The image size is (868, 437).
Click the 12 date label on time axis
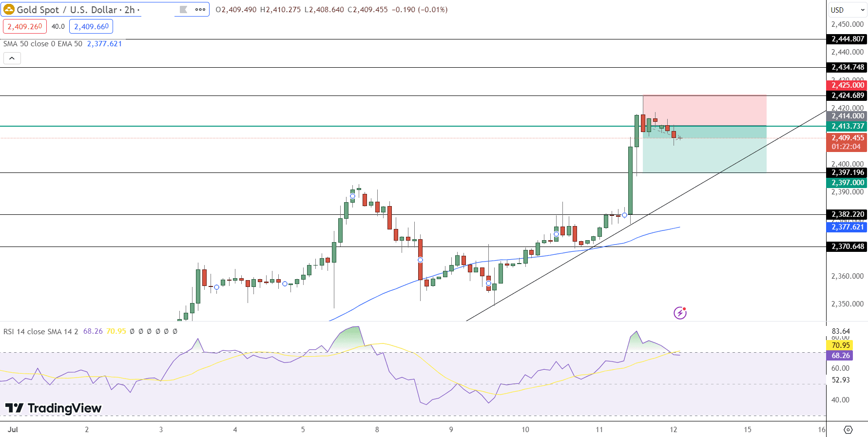(x=674, y=430)
